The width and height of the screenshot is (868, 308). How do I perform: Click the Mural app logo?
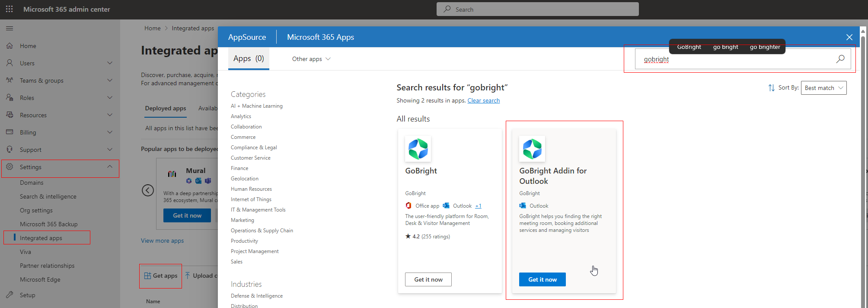pyautogui.click(x=172, y=174)
